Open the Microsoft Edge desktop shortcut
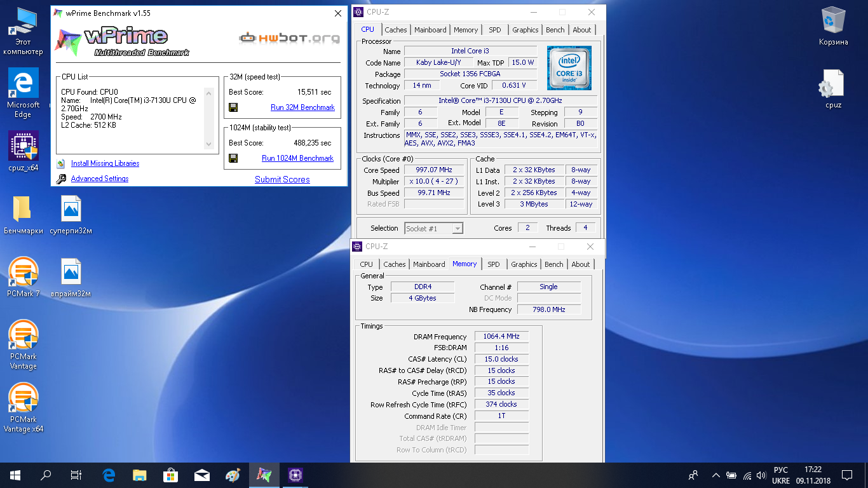 [x=23, y=93]
